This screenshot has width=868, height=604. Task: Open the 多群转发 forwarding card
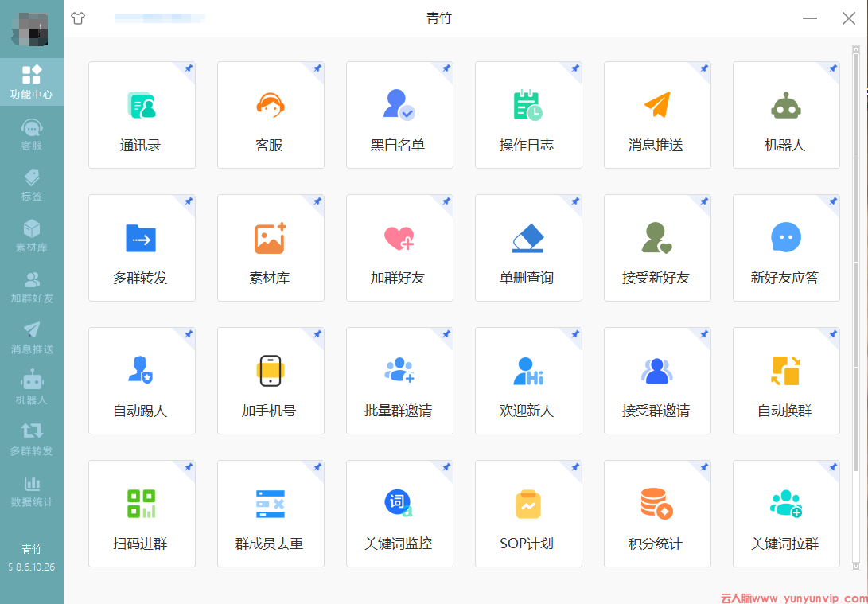click(142, 247)
